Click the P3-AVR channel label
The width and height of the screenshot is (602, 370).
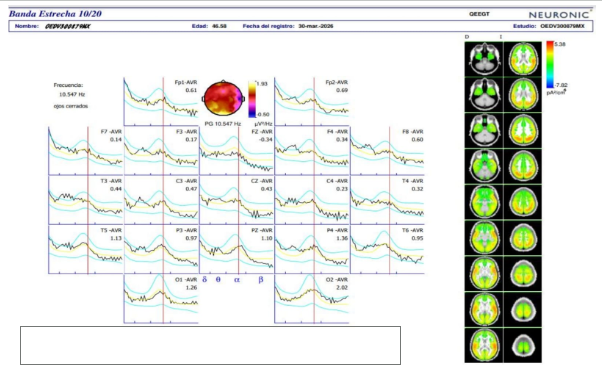click(187, 230)
